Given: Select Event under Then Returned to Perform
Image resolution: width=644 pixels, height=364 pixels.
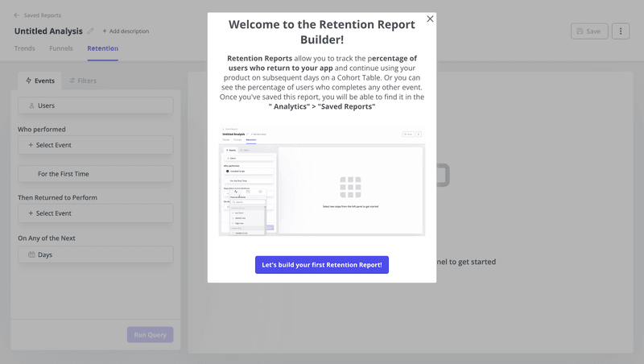Looking at the screenshot, I should click(95, 213).
